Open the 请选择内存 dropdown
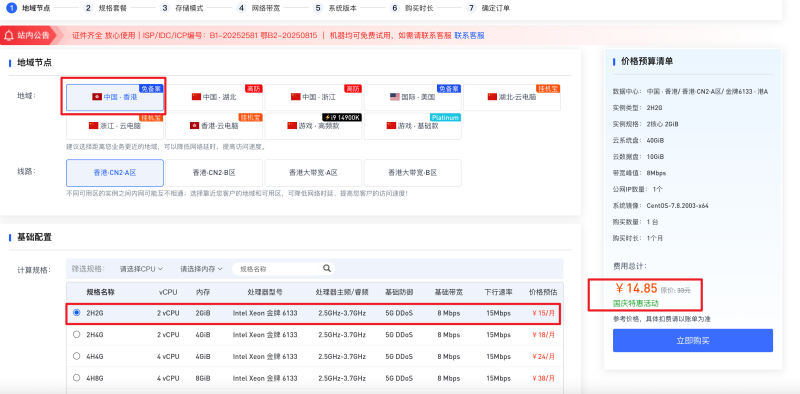This screenshot has height=394, width=800. click(x=202, y=268)
